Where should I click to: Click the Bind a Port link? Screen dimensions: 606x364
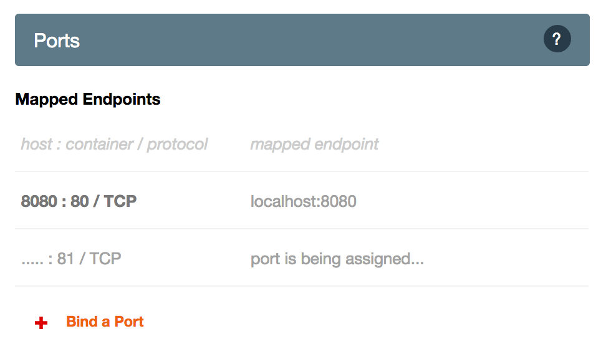point(105,322)
